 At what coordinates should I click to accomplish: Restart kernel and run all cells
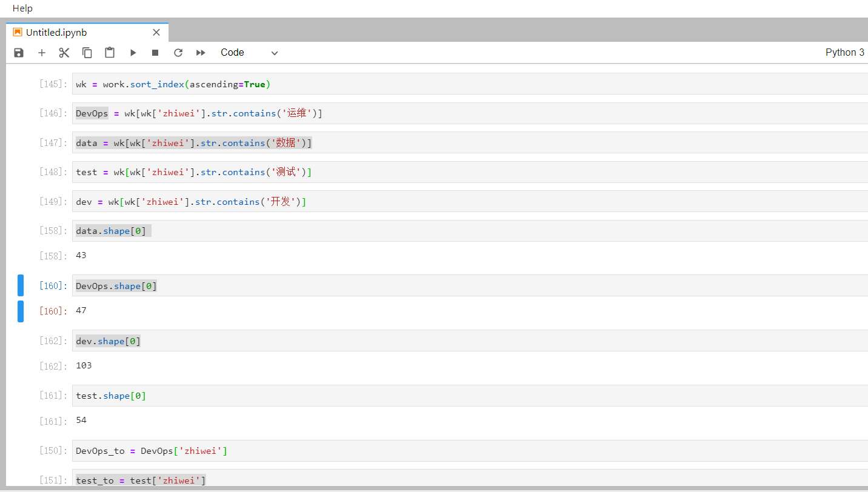(201, 53)
